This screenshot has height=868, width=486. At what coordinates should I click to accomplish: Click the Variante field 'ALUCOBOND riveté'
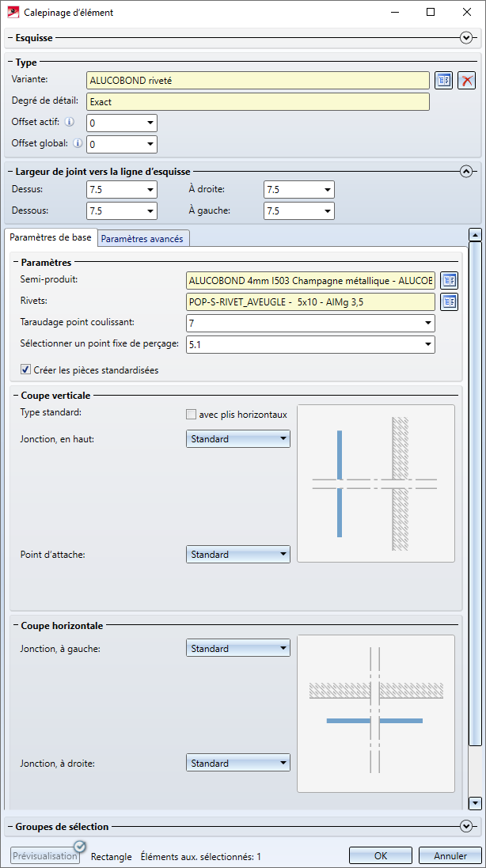click(258, 80)
